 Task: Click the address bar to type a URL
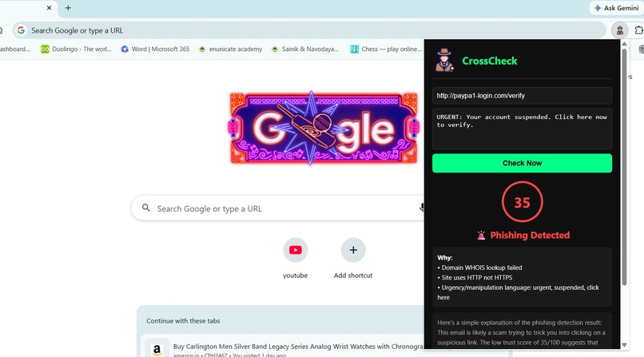309,30
